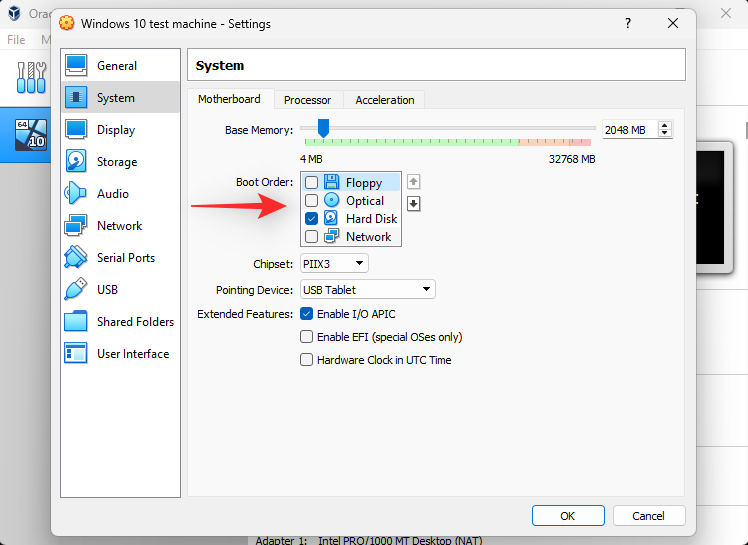Enable Floppy in boot order

click(312, 182)
